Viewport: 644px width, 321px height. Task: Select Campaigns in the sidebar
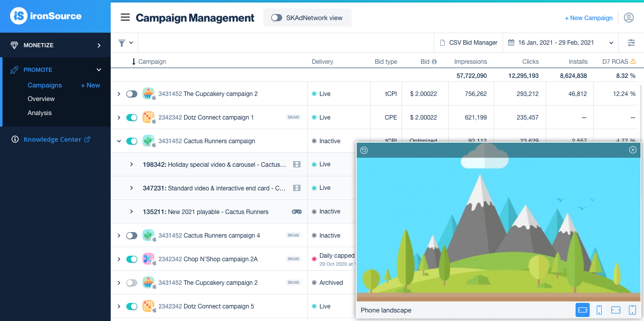tap(45, 85)
